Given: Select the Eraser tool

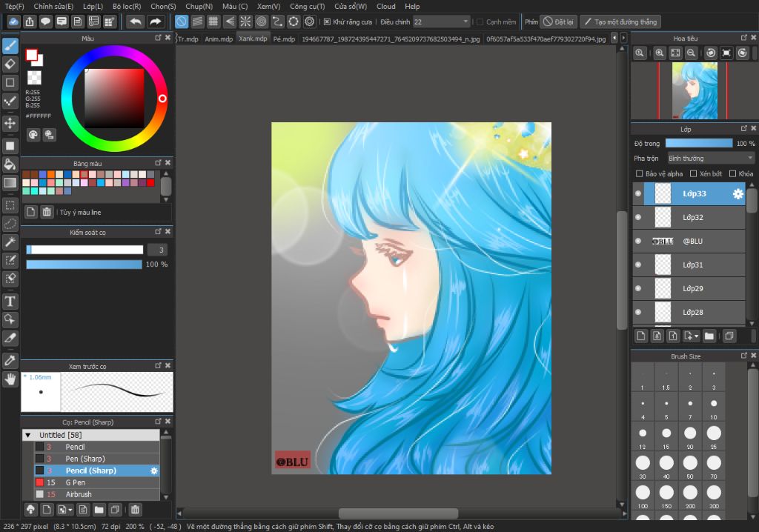Looking at the screenshot, I should 10,64.
